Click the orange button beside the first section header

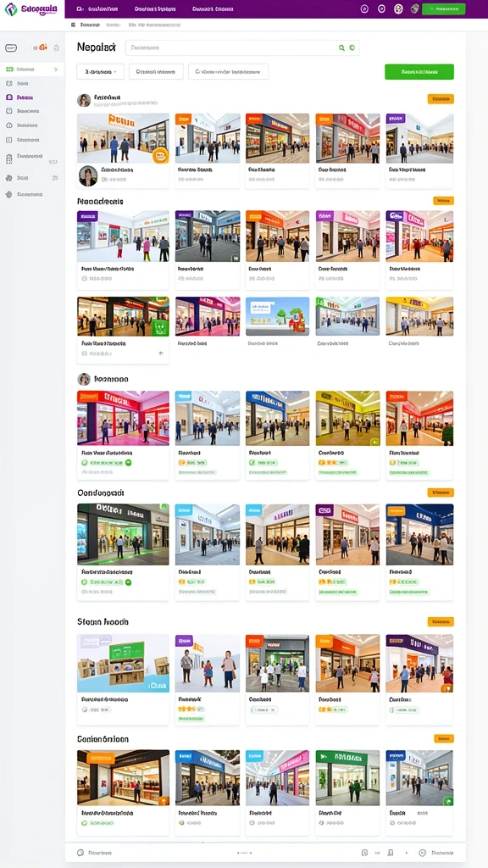coord(441,99)
